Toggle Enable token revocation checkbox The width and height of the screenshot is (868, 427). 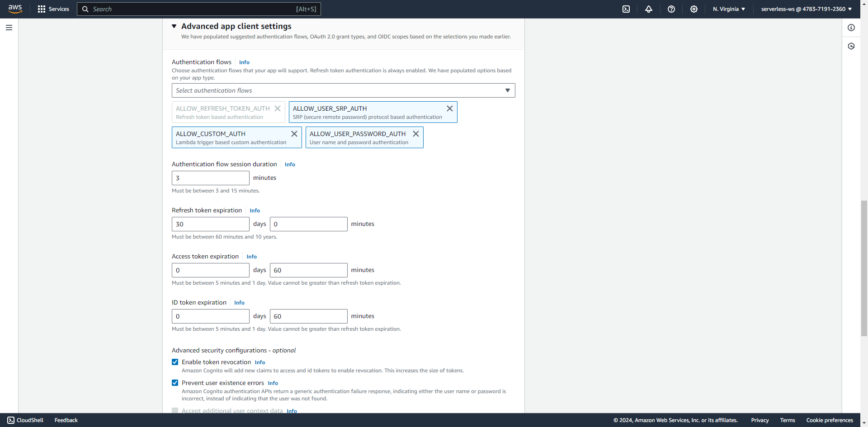click(x=175, y=362)
